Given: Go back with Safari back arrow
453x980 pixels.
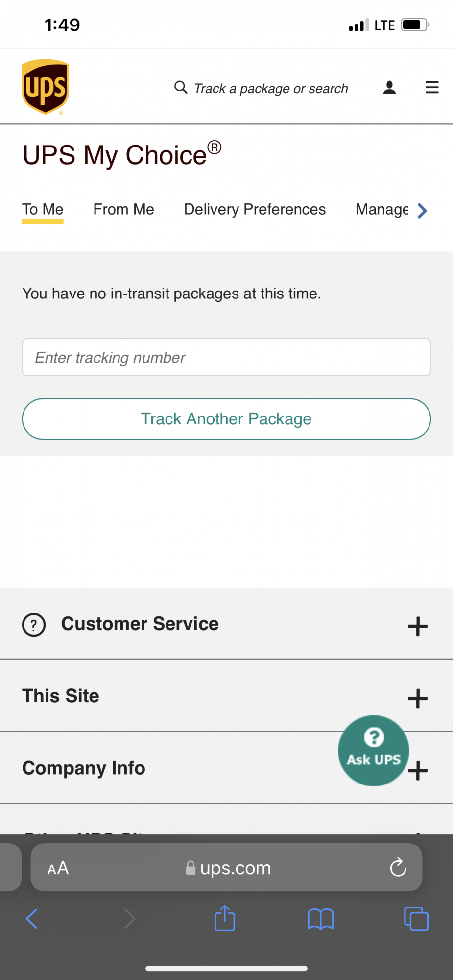Looking at the screenshot, I should click(x=32, y=919).
